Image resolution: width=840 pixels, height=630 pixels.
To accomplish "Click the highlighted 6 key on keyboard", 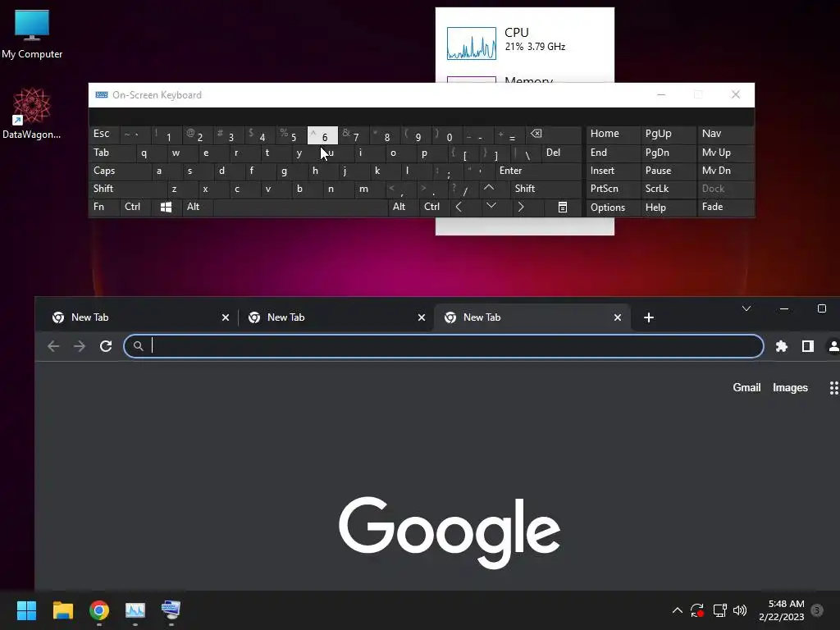I will (x=322, y=135).
